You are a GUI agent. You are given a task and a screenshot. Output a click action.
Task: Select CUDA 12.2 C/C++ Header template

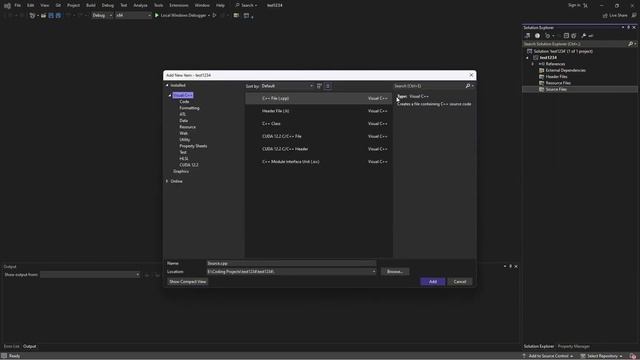pos(318,149)
